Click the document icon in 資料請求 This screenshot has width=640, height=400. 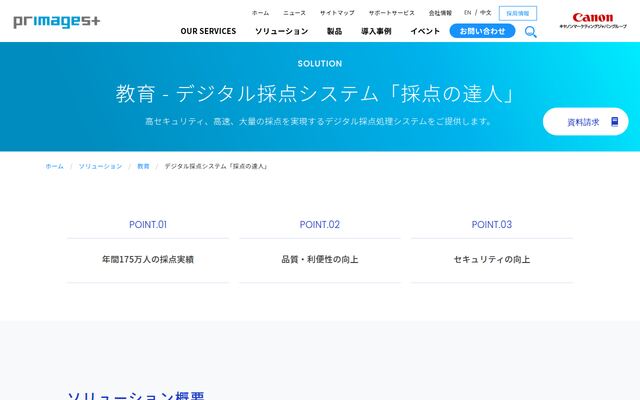click(614, 122)
